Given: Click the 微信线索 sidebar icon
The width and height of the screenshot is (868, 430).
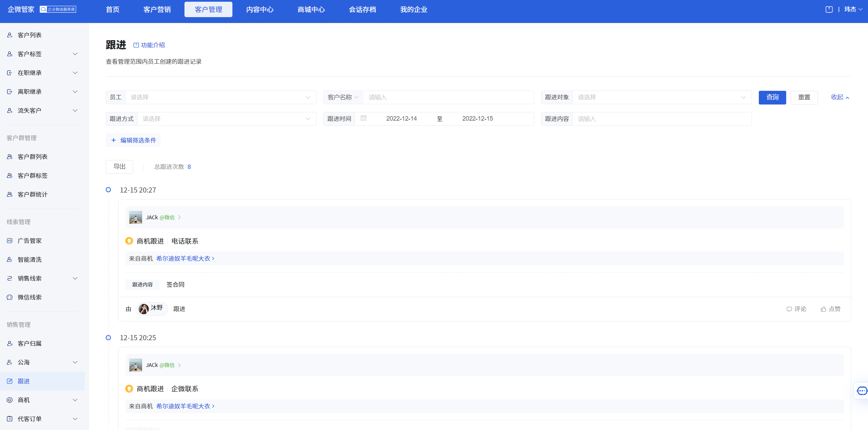Looking at the screenshot, I should point(10,297).
